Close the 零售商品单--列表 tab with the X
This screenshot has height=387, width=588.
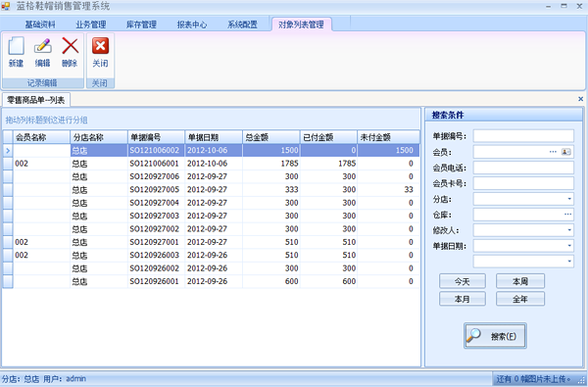(580, 99)
